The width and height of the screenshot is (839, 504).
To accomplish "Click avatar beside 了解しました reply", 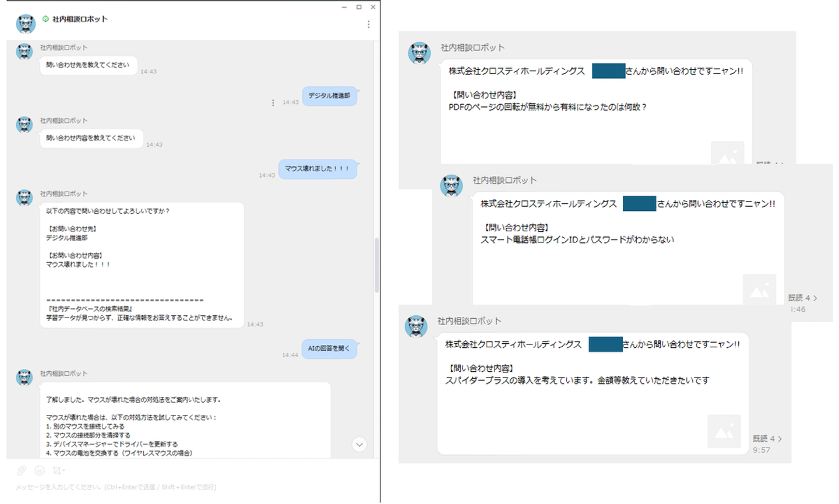I will point(24,378).
